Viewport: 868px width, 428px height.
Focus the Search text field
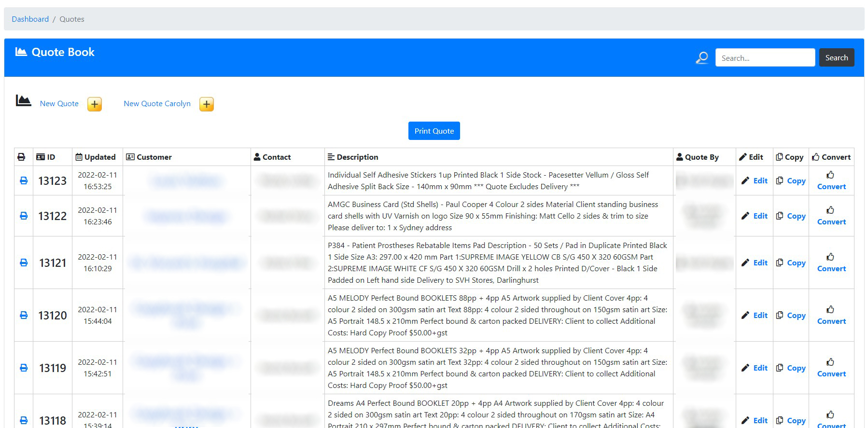[x=765, y=58]
